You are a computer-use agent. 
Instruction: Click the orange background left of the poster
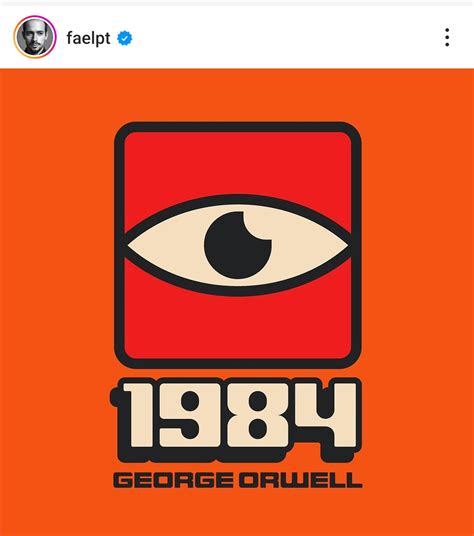pyautogui.click(x=56, y=273)
